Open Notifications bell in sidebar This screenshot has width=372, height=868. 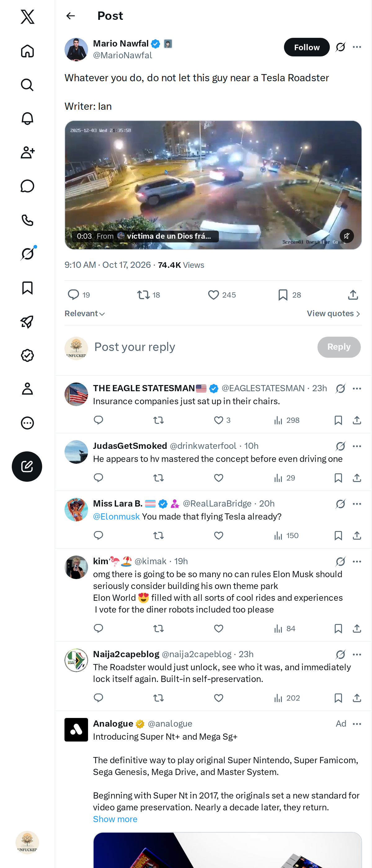coord(27,119)
